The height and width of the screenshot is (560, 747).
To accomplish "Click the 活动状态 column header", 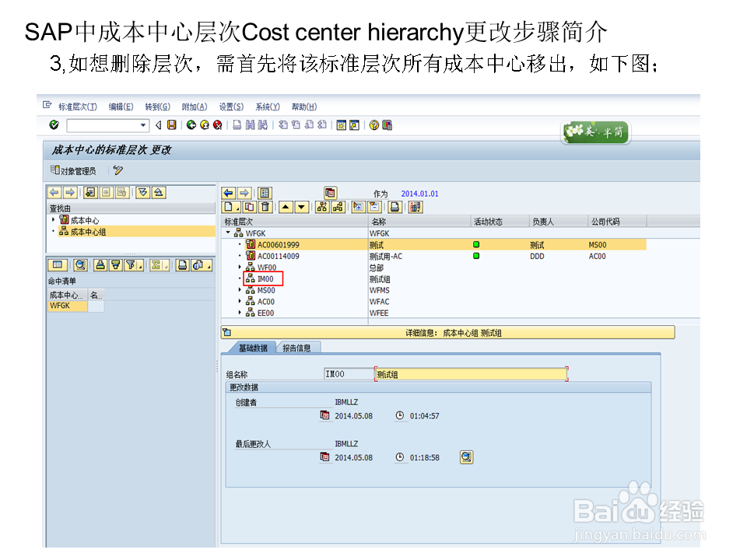I will (500, 222).
